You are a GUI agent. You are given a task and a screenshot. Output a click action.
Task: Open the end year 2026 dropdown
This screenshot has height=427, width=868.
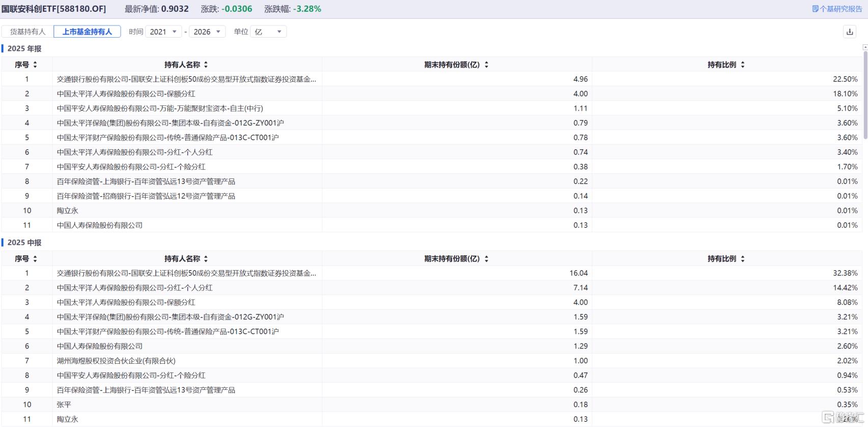(x=207, y=32)
